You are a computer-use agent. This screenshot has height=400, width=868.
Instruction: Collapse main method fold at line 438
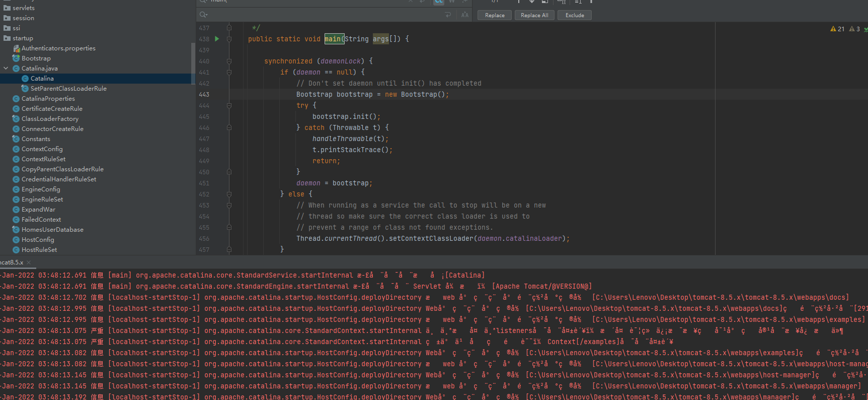click(229, 39)
